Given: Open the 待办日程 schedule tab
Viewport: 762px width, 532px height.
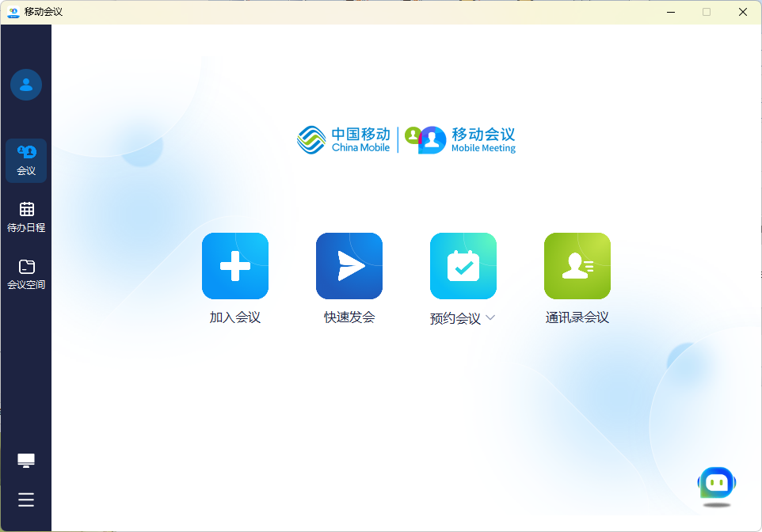Looking at the screenshot, I should tap(26, 217).
